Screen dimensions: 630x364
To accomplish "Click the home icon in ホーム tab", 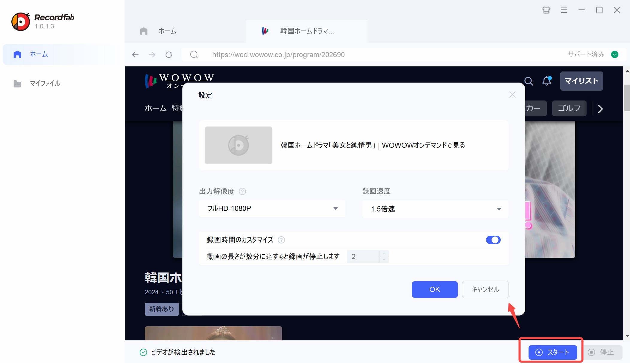I will coord(144,31).
